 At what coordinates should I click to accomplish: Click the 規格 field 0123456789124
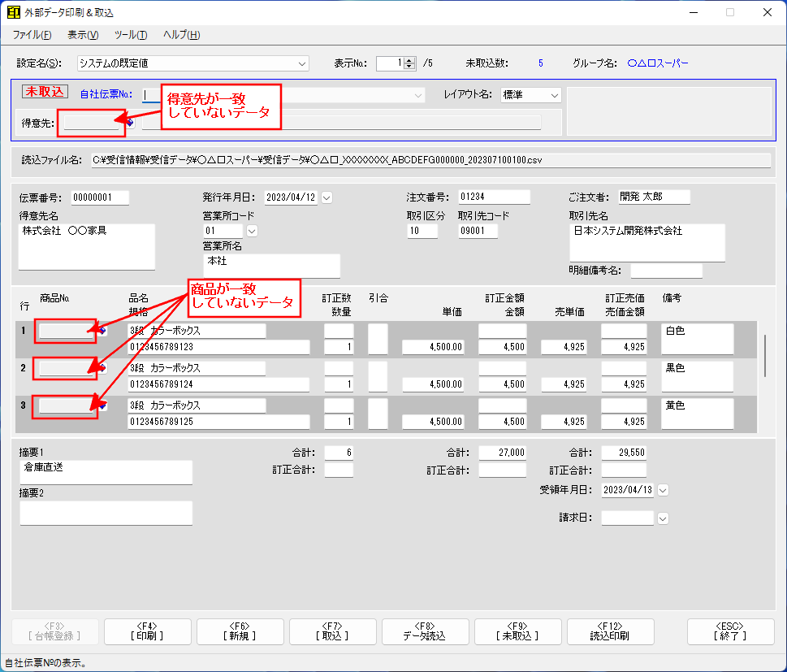pos(218,384)
